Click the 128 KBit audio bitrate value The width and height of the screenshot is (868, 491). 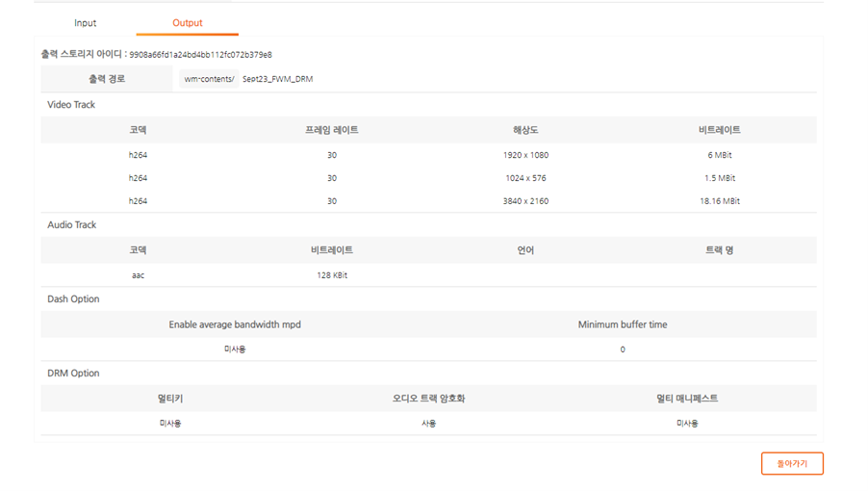[331, 275]
